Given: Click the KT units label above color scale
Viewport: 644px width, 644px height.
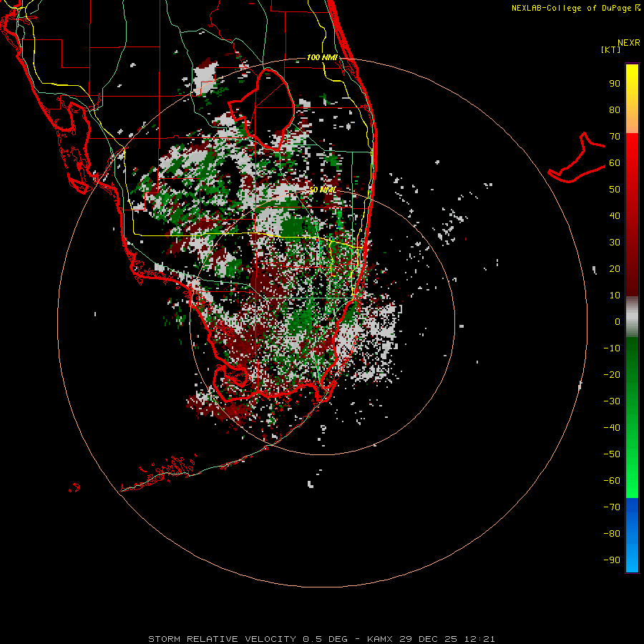Looking at the screenshot, I should [611, 49].
